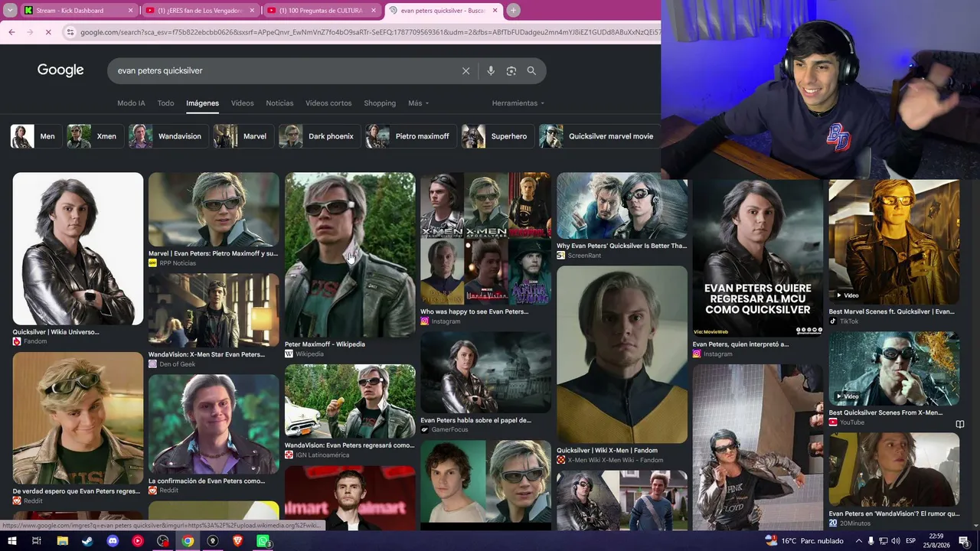Select the Vídeos search tab
The height and width of the screenshot is (551, 980).
(x=242, y=103)
